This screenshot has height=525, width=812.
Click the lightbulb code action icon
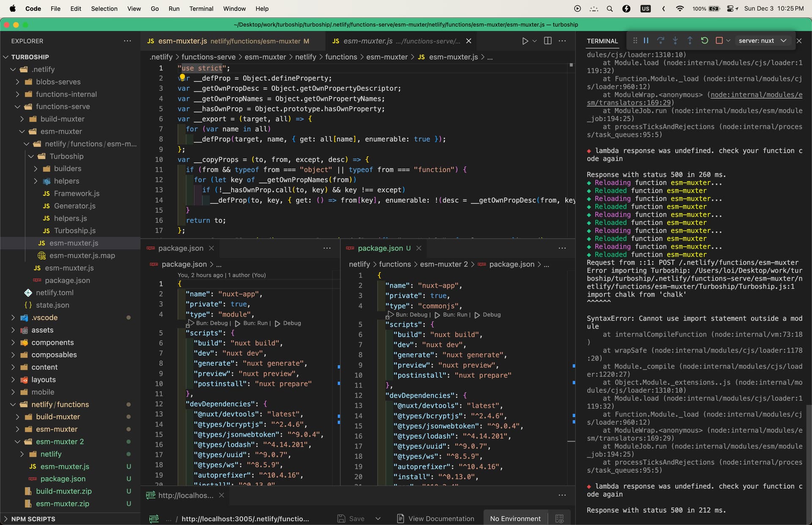[182, 77]
